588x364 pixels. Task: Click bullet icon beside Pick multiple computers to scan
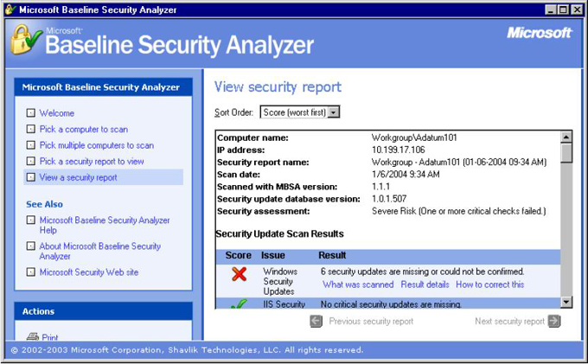point(31,145)
